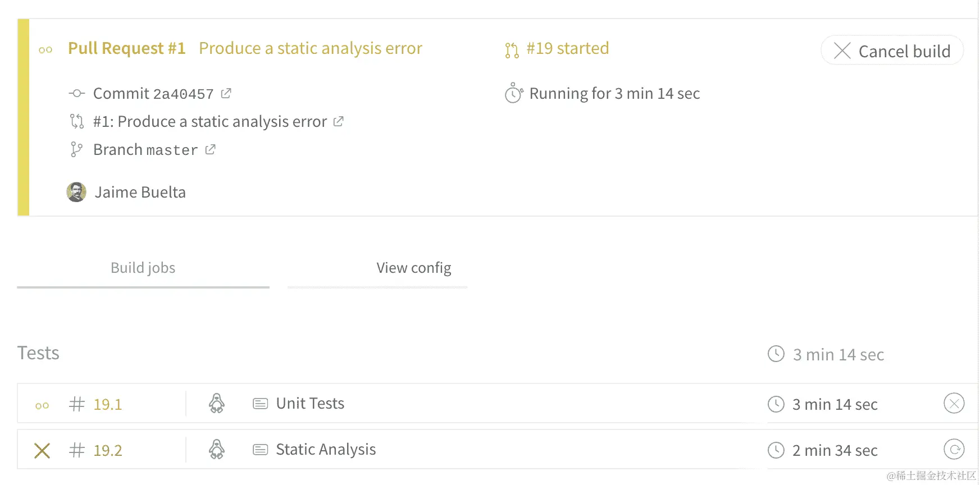980x485 pixels.
Task: Cancel job 19.1 with the circled X icon
Action: [x=954, y=404]
